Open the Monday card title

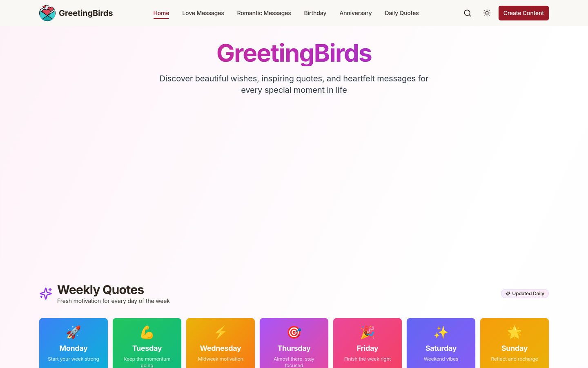pos(73,348)
